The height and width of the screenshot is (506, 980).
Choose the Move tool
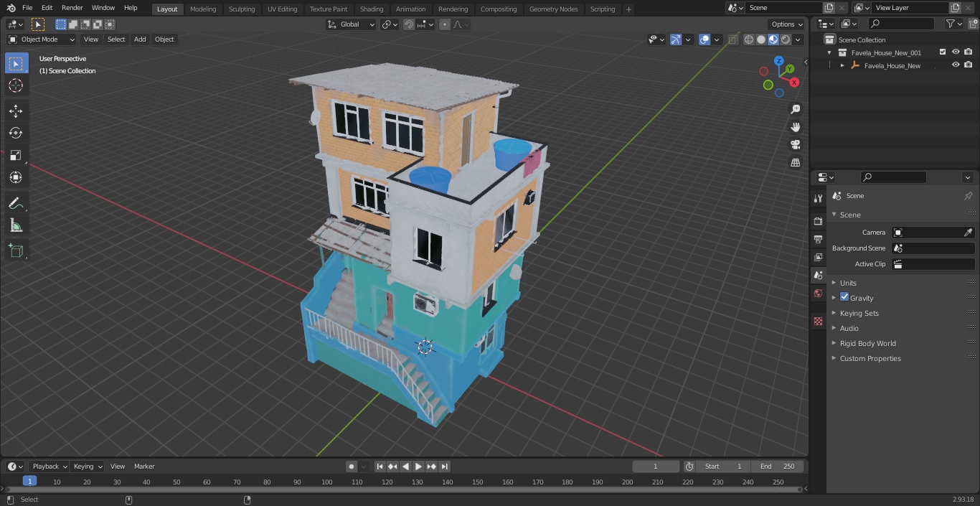16,111
